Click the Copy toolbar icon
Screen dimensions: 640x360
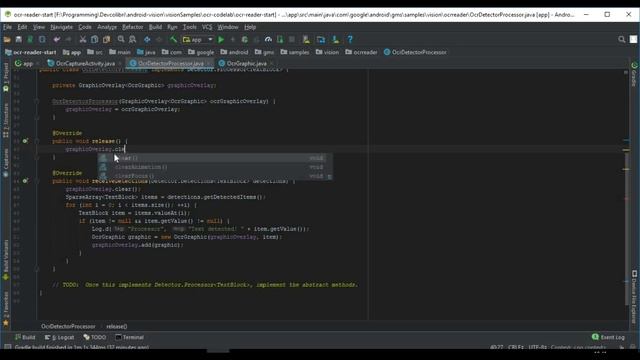point(95,40)
